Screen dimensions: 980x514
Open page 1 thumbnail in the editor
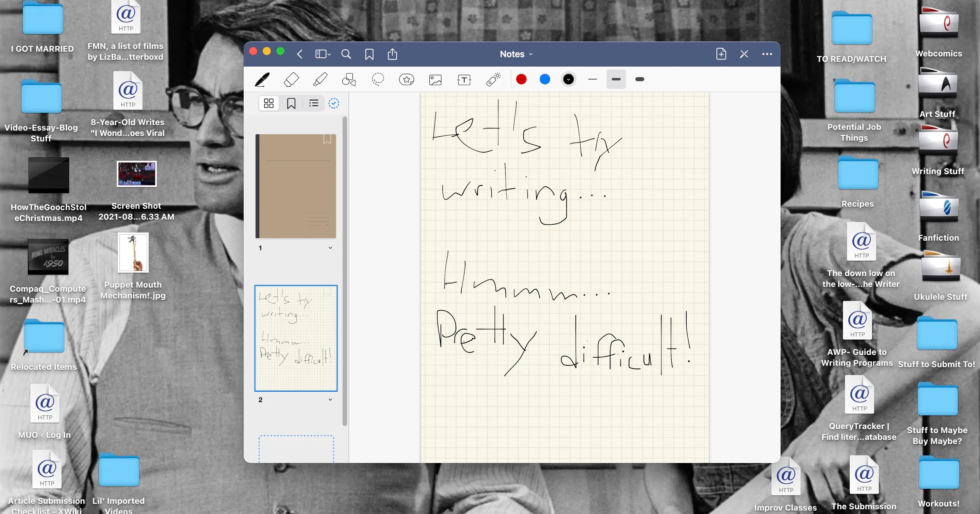(296, 186)
